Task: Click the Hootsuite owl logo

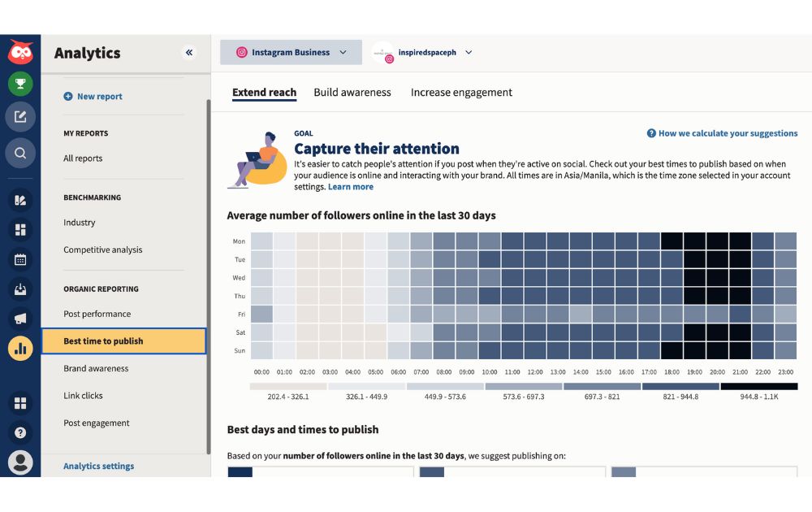Action: click(20, 53)
